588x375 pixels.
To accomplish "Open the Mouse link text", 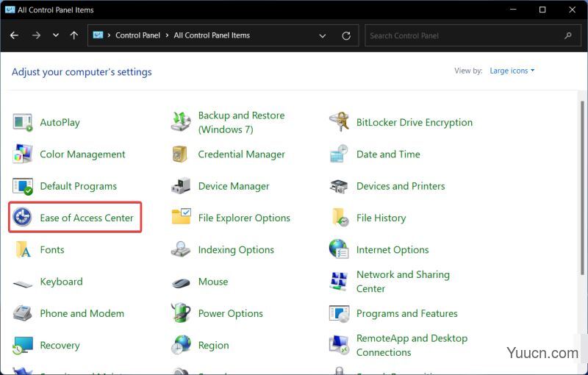I will tap(213, 281).
